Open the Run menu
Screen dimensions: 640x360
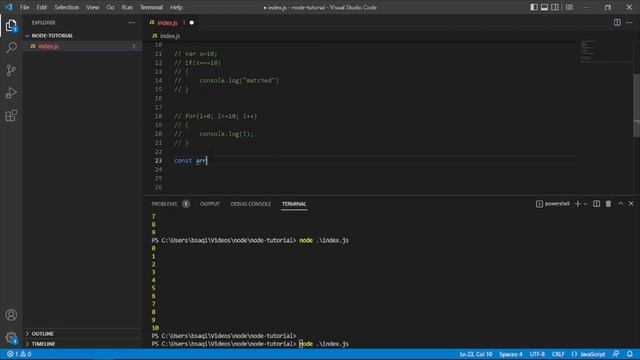pyautogui.click(x=127, y=7)
